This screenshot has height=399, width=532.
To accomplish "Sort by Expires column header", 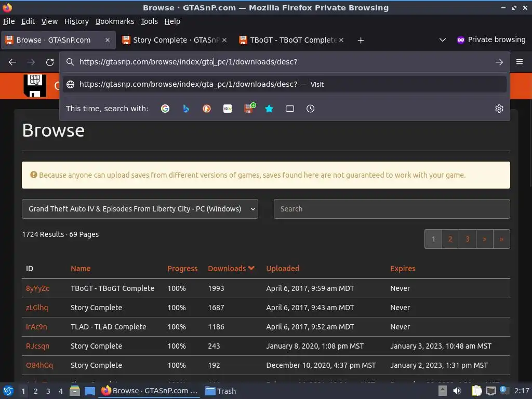I will [403, 269].
